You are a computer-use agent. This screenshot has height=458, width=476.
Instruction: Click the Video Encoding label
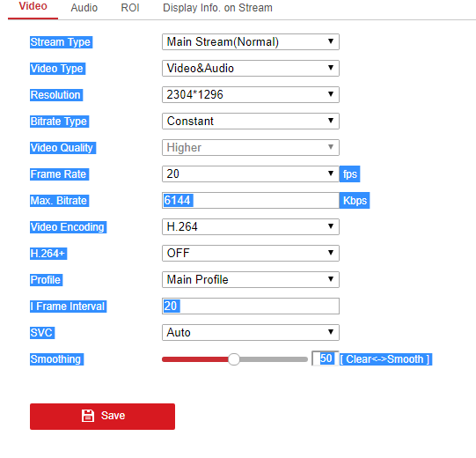tap(68, 227)
